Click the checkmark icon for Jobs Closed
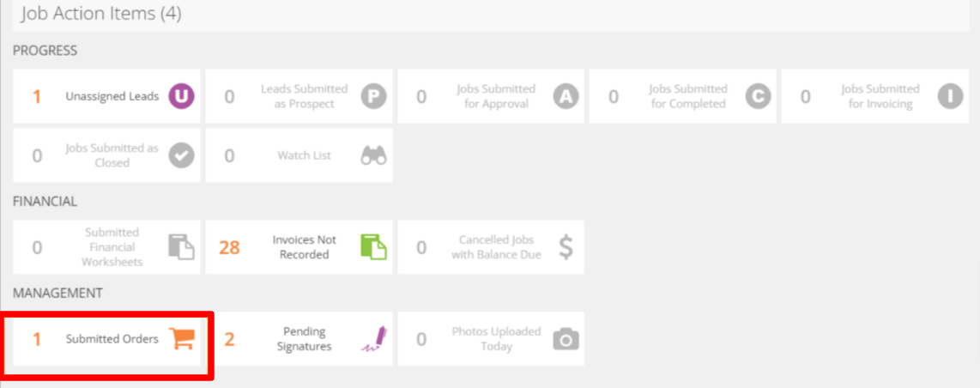980x388 pixels. coord(181,155)
